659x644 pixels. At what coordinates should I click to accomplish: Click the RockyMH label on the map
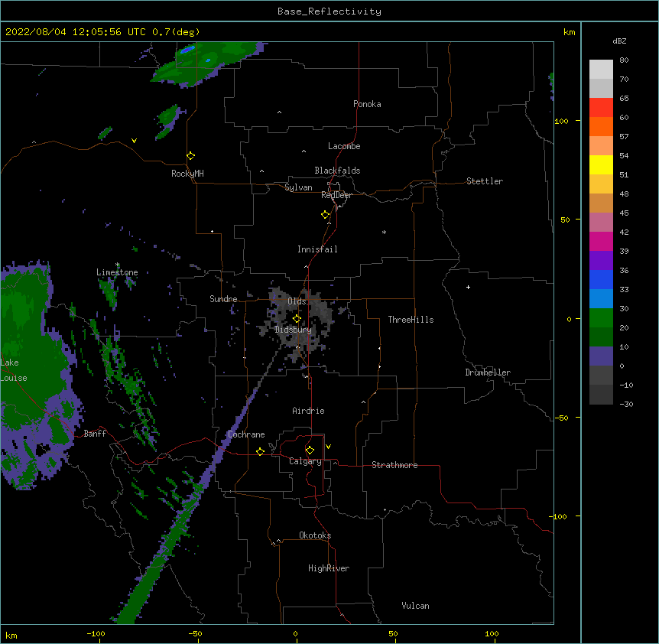187,174
